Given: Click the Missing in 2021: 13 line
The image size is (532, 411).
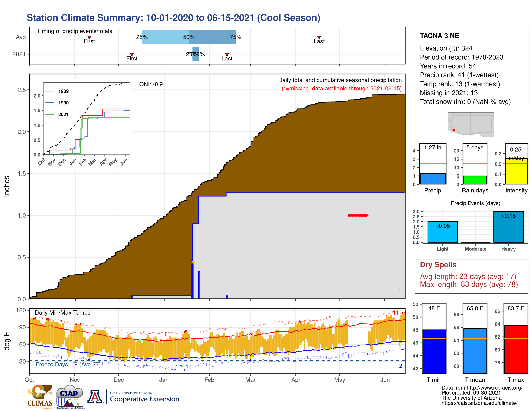Looking at the screenshot, I should 449,93.
